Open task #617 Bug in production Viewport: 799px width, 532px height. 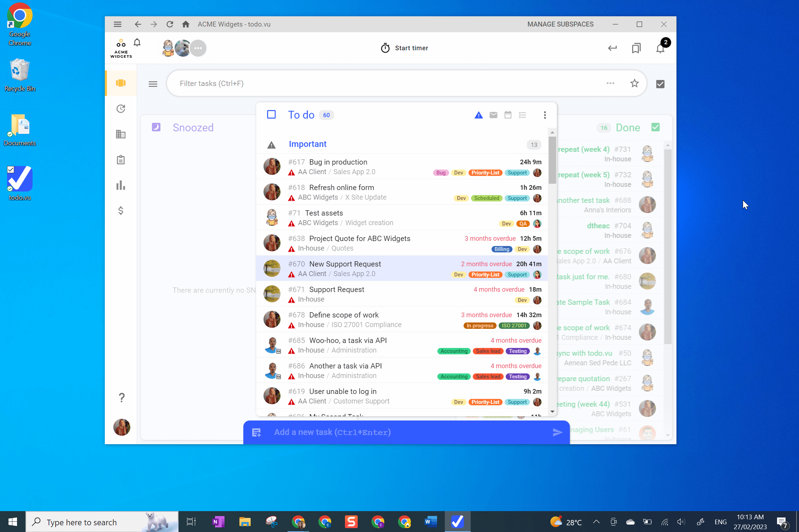(402, 166)
